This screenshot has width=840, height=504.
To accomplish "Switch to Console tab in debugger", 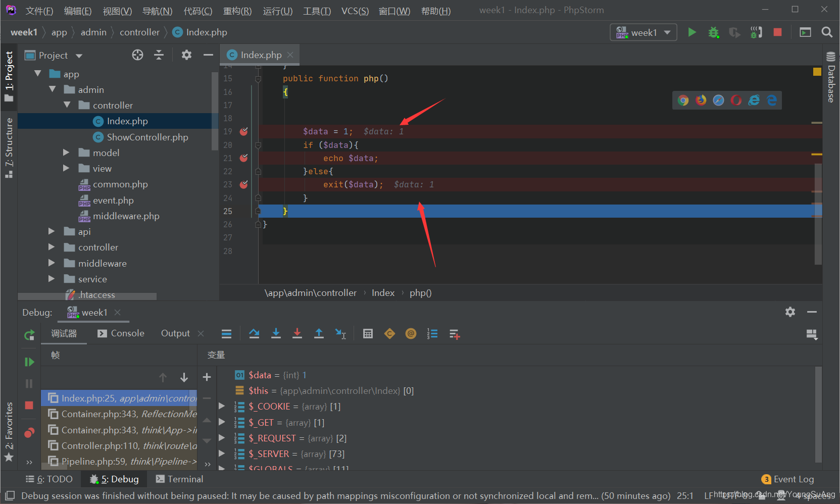I will pos(121,333).
